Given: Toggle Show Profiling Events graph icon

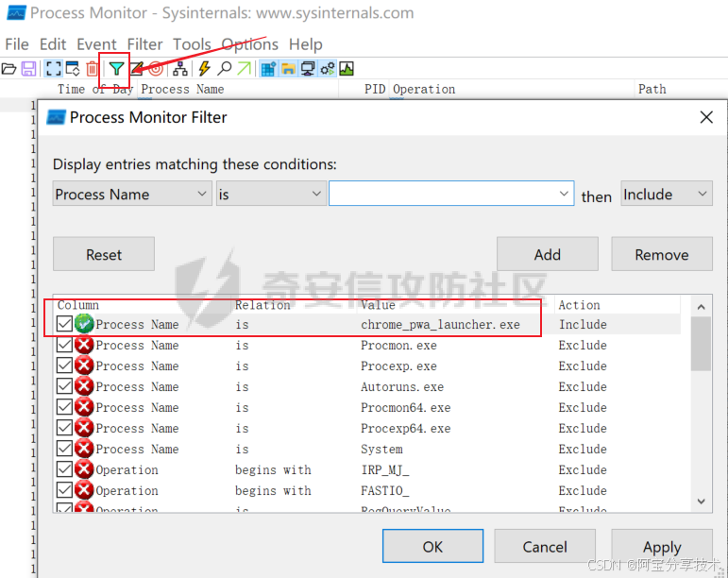Looking at the screenshot, I should click(347, 69).
